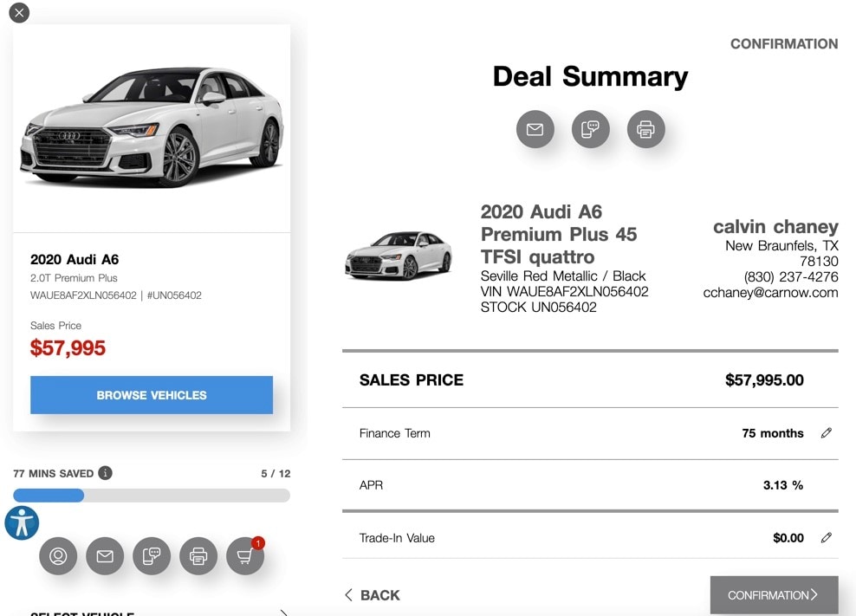Click the small Audi A6 thumbnail in summary

[399, 256]
